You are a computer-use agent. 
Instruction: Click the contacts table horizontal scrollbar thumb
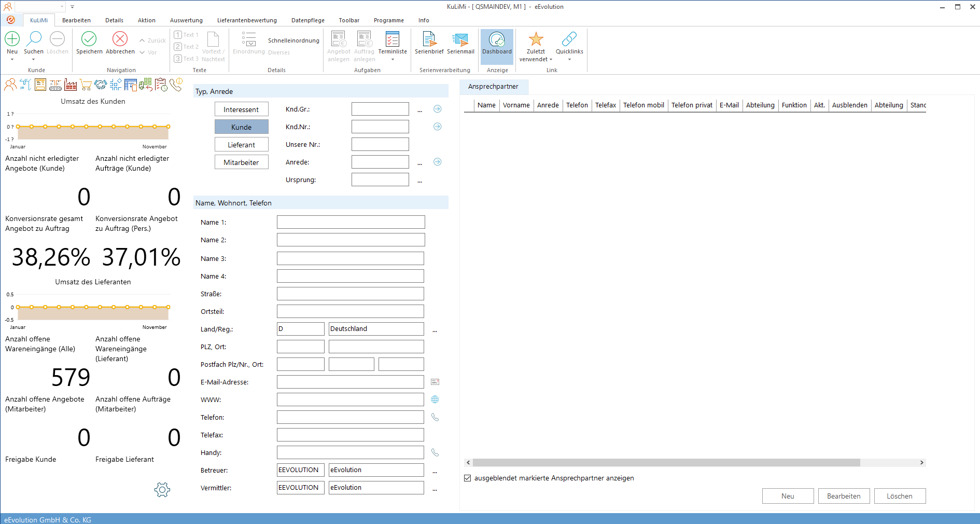click(x=666, y=462)
